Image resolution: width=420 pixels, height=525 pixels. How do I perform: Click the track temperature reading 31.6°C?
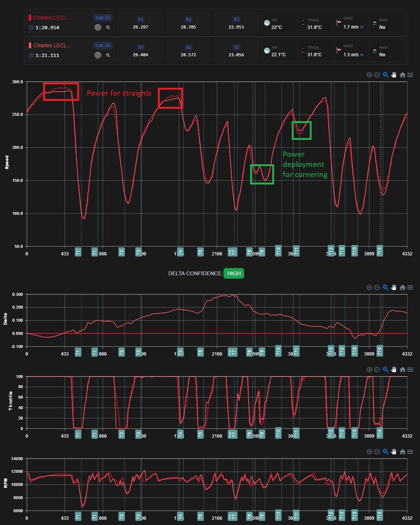coord(314,55)
